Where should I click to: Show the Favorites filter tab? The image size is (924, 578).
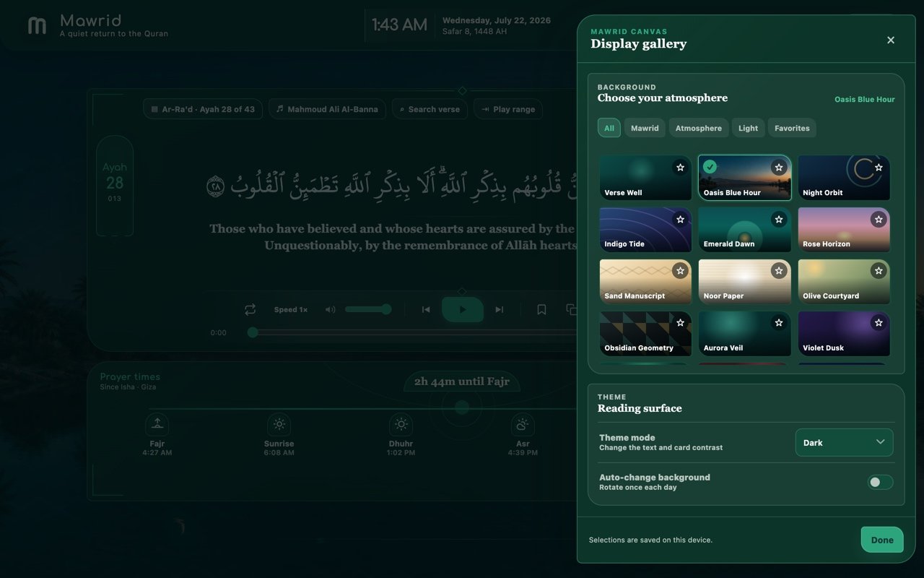[x=792, y=128]
